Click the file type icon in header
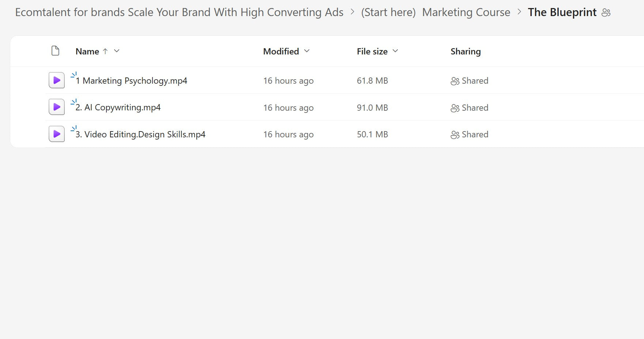The image size is (644, 339). click(55, 51)
